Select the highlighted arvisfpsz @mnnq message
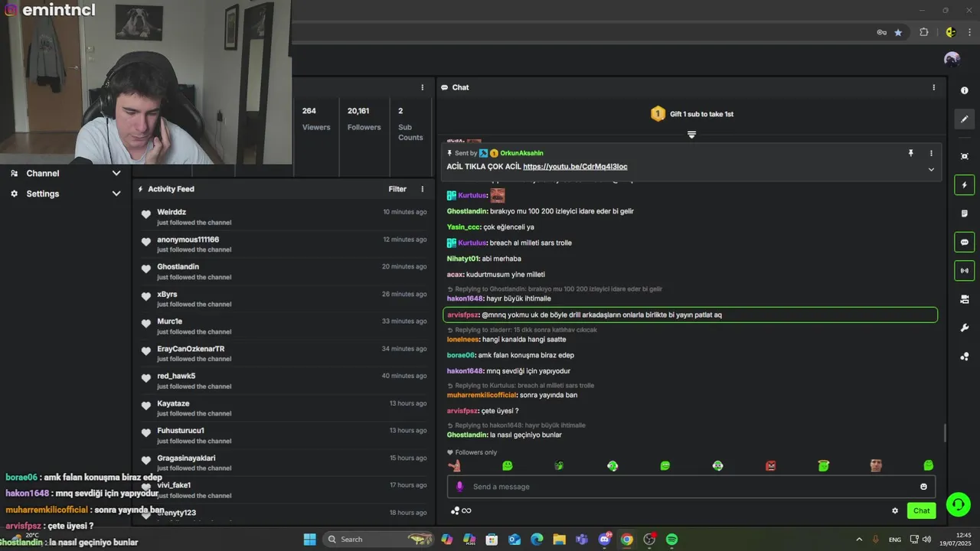 click(x=690, y=315)
